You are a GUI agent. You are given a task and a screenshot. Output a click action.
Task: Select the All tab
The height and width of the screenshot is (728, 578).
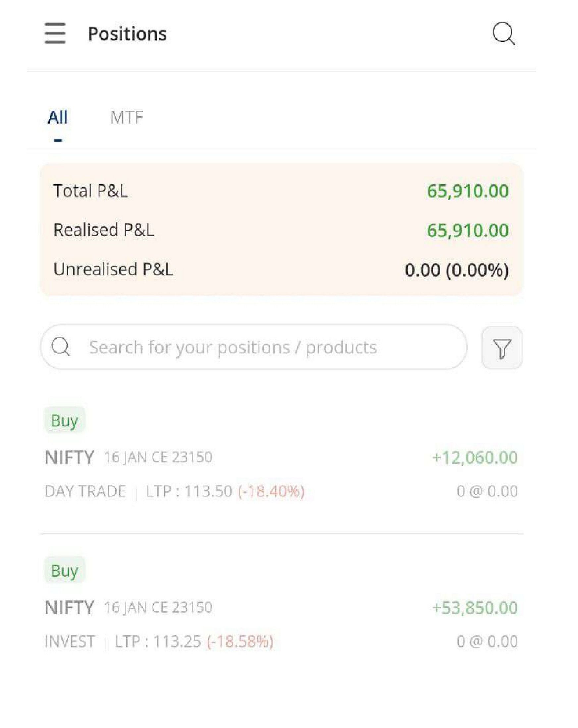pyautogui.click(x=58, y=117)
